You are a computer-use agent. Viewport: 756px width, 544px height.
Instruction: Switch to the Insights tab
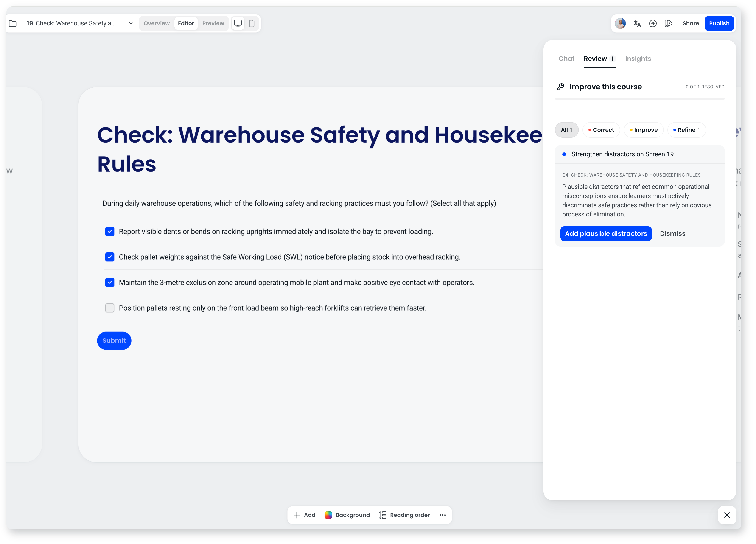(x=638, y=59)
